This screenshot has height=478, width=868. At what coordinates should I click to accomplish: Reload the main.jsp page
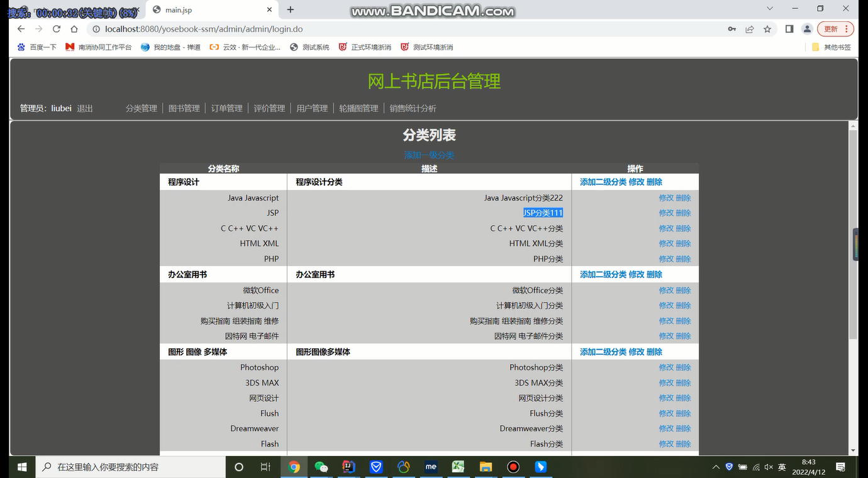tap(56, 29)
